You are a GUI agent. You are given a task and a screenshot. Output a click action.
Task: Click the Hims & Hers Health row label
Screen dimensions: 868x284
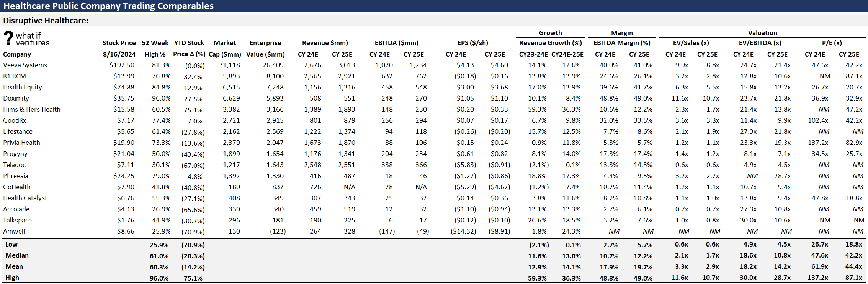point(32,109)
